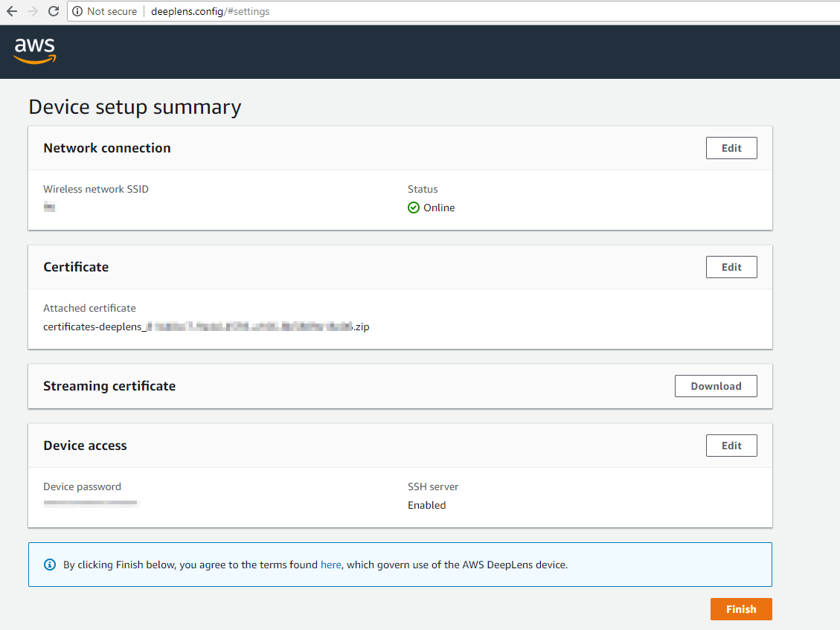The width and height of the screenshot is (840, 630).
Task: Open the terms via the 'here' link
Action: 330,565
